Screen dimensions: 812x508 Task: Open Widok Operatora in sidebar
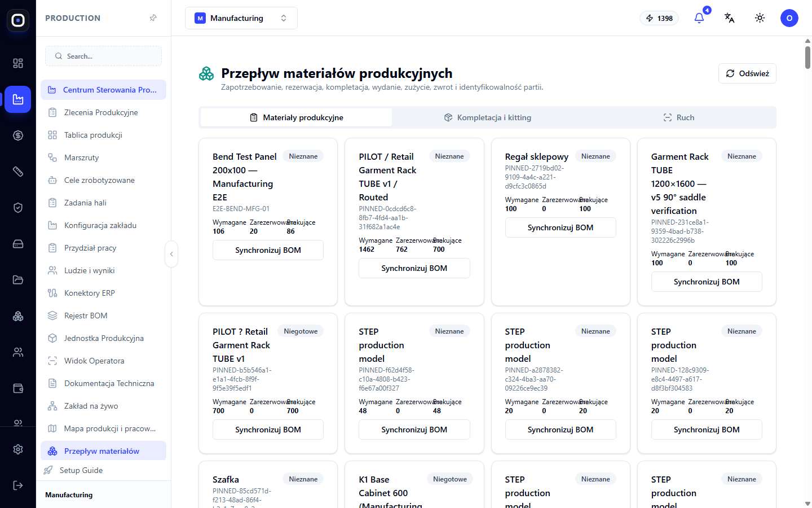click(103, 361)
